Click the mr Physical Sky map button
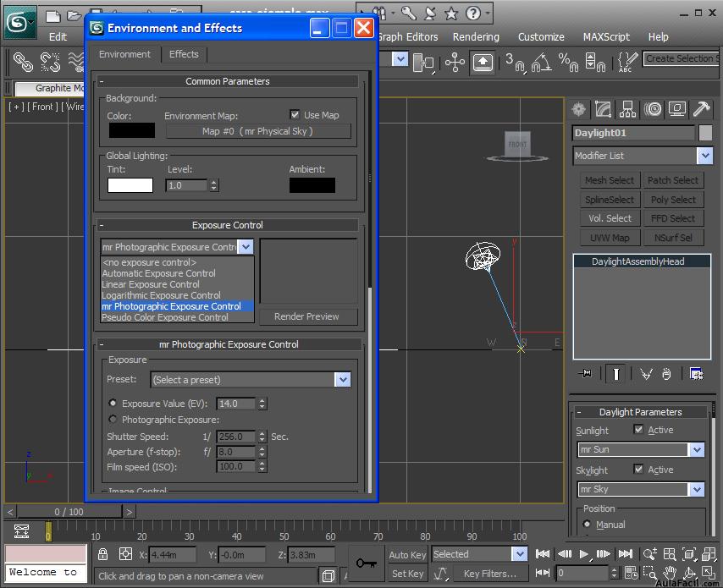This screenshot has height=588, width=723. (257, 131)
